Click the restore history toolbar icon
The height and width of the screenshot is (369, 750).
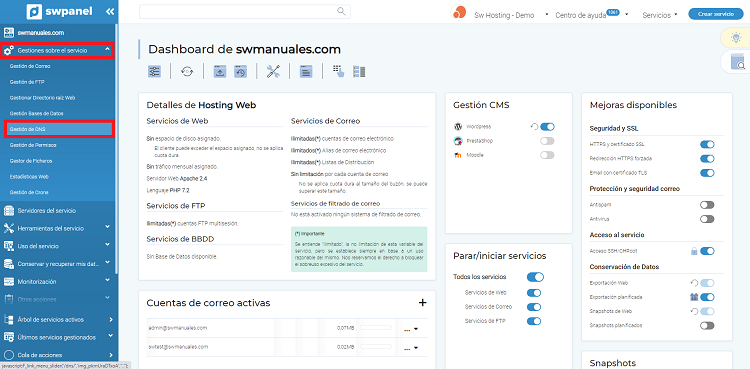pos(240,72)
